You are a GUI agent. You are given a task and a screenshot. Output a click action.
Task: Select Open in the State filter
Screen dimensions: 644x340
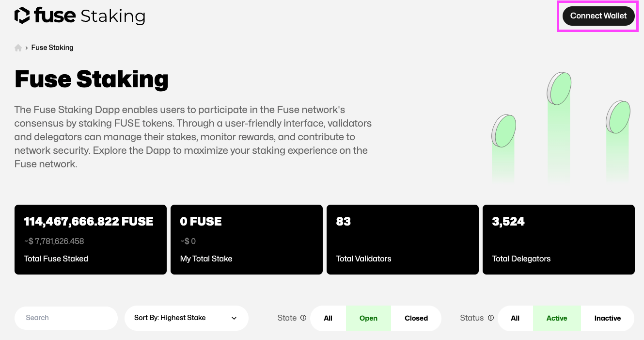click(x=368, y=318)
